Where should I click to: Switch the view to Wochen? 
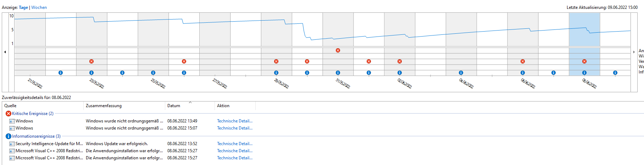click(39, 7)
